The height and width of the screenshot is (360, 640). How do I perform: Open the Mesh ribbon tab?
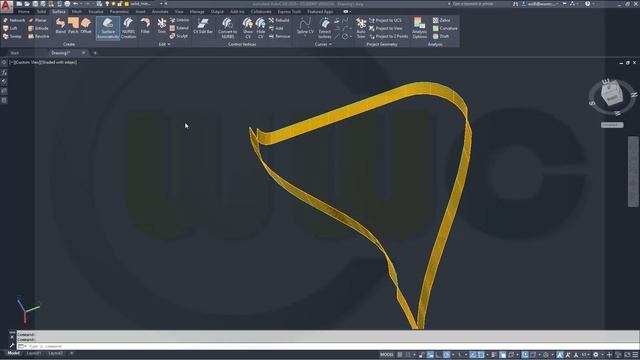pyautogui.click(x=77, y=11)
